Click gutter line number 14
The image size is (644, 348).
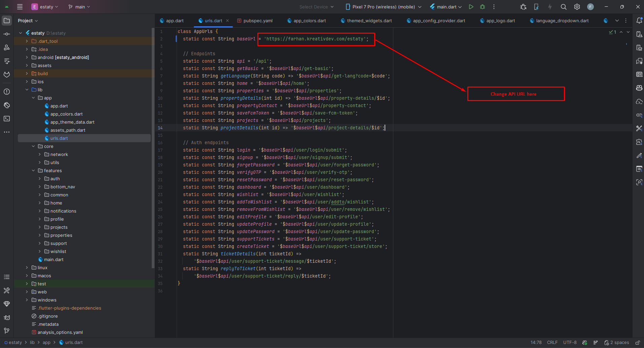coord(160,128)
